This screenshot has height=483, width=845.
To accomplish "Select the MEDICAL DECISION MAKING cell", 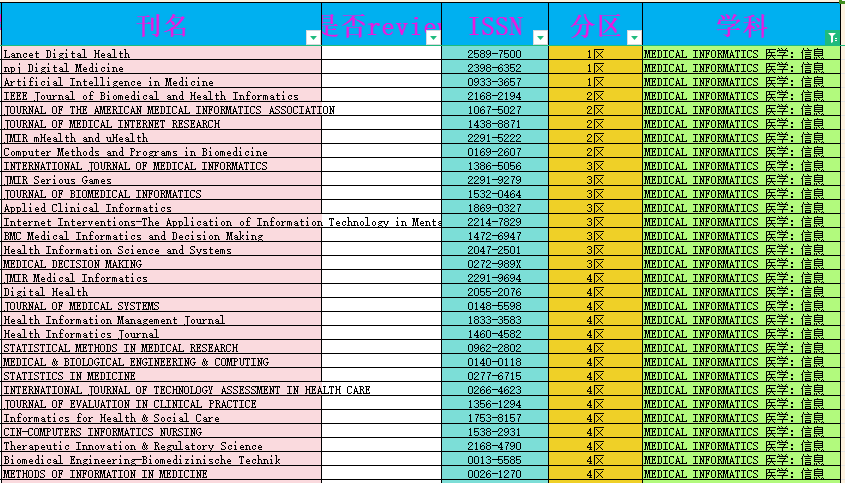I will click(162, 264).
